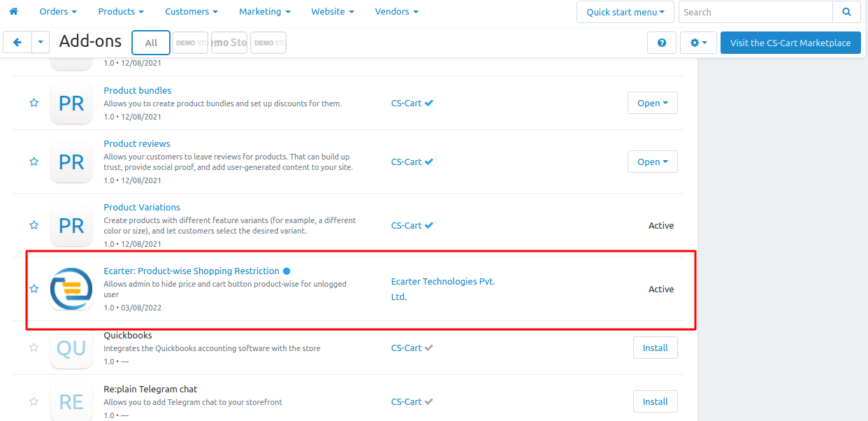Click verified checkmark in Product bundles row
The height and width of the screenshot is (421, 868).
coord(429,103)
